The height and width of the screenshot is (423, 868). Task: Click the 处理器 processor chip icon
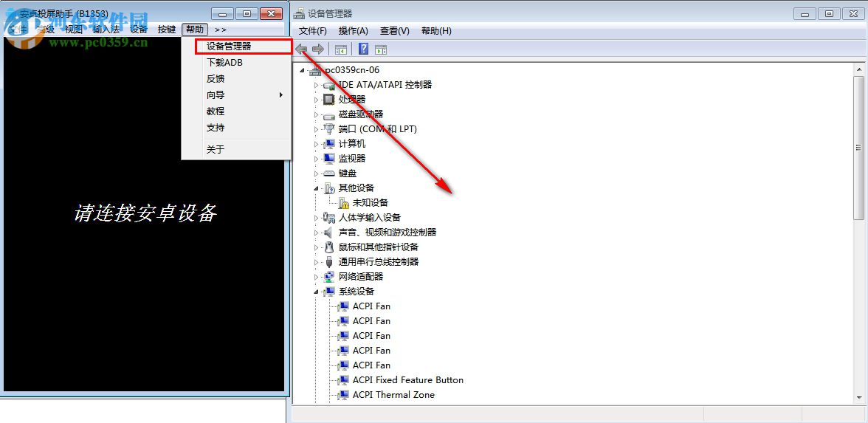(329, 100)
